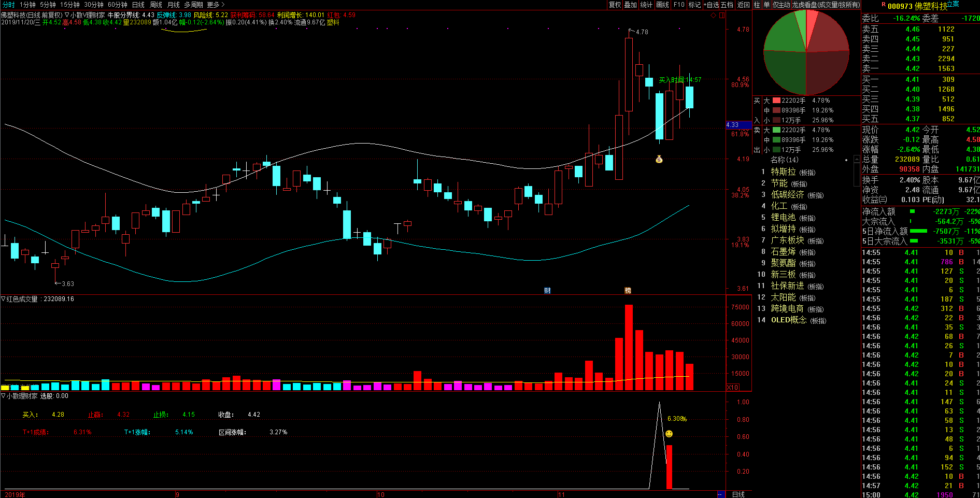Open F10 company information
The image size is (980, 498).
pyautogui.click(x=679, y=5)
